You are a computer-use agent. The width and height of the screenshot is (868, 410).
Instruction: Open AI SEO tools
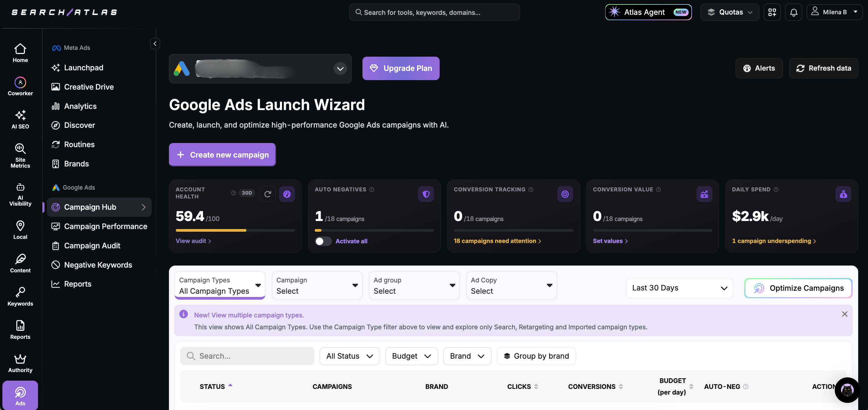click(20, 120)
